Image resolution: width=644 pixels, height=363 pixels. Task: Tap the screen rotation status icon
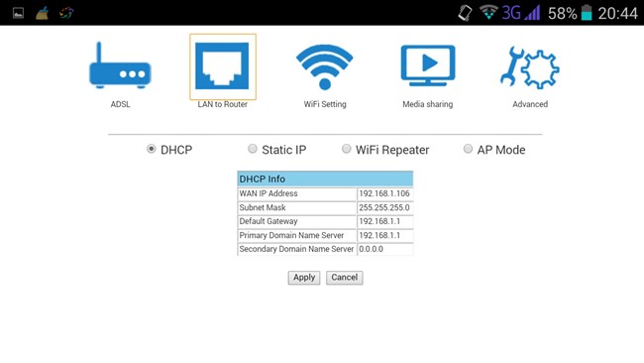466,13
